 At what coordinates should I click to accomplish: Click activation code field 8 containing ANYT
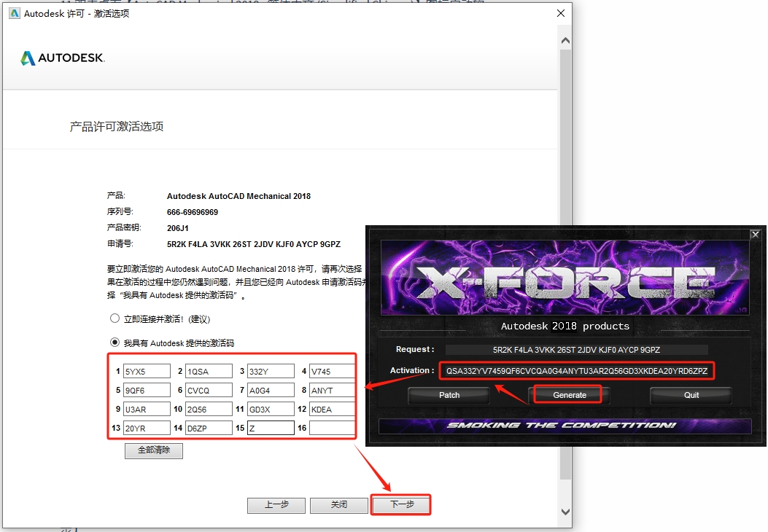pos(332,391)
